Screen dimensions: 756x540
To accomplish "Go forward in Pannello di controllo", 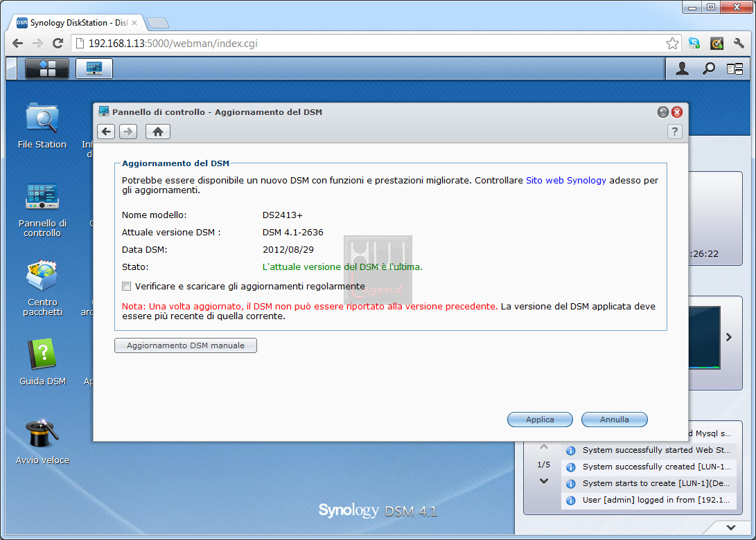I will [128, 132].
